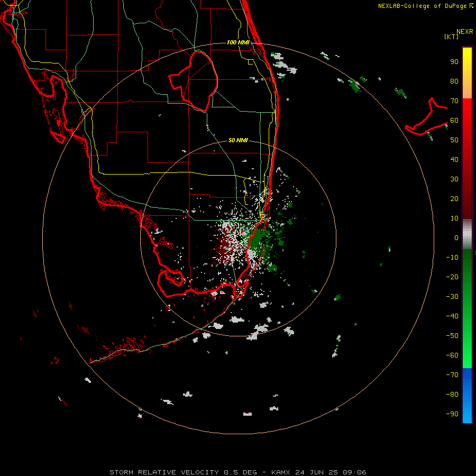
Task: Click the 50 value on velocity scale
Action: pyautogui.click(x=454, y=140)
